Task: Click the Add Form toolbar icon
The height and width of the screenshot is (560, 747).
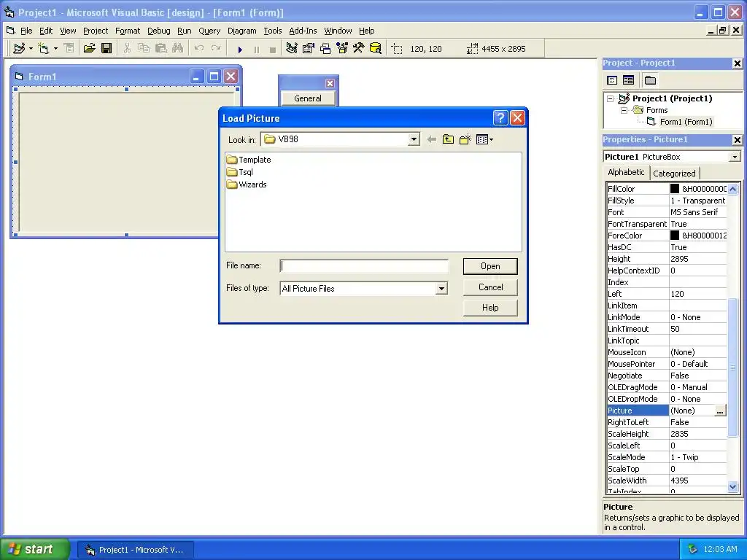Action: (43, 48)
